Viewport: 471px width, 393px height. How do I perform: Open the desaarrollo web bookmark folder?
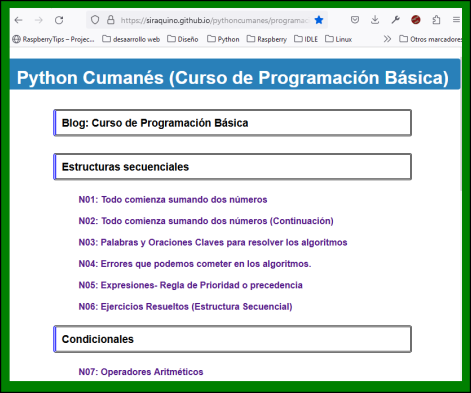pyautogui.click(x=131, y=39)
